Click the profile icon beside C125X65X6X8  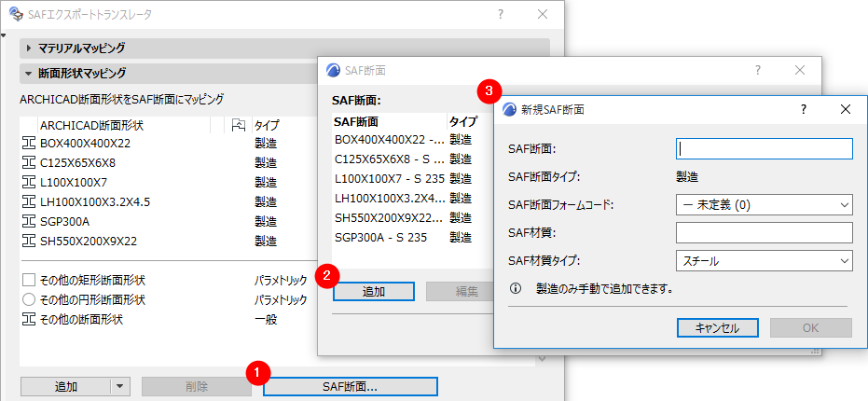pyautogui.click(x=28, y=163)
